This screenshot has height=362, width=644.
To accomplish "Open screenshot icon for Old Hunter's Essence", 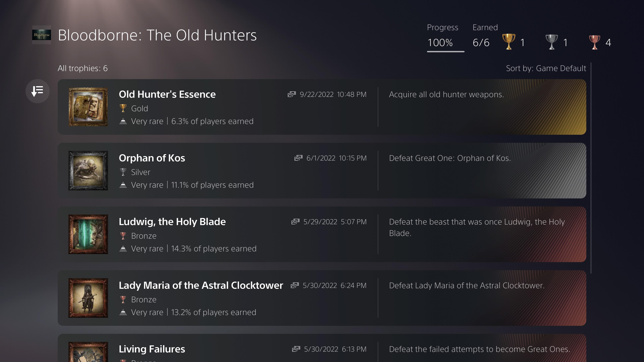I will click(291, 94).
